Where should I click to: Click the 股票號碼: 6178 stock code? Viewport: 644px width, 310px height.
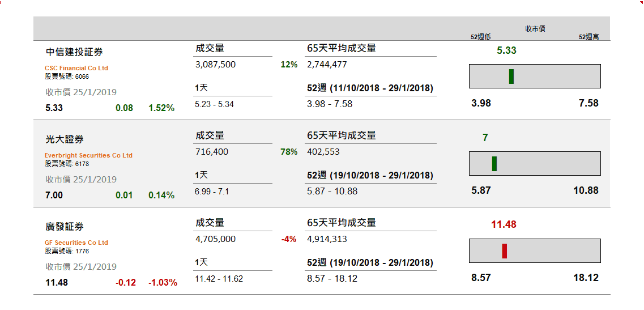point(67,164)
